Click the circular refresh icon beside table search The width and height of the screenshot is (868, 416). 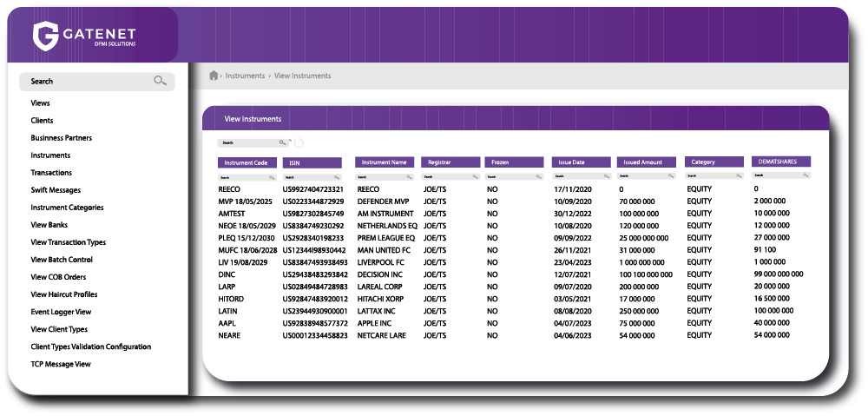(x=299, y=142)
